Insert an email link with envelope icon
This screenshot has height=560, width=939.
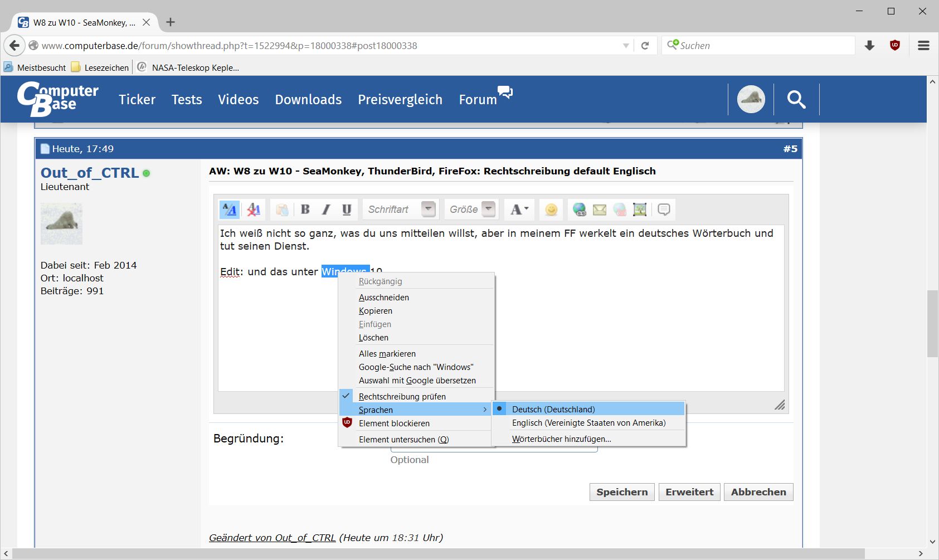click(600, 210)
